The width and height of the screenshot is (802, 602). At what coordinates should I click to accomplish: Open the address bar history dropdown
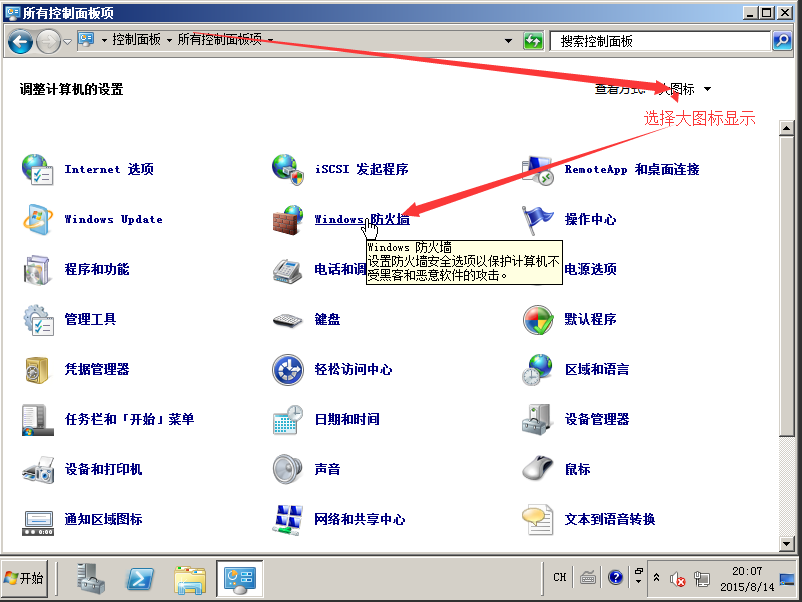pyautogui.click(x=508, y=40)
